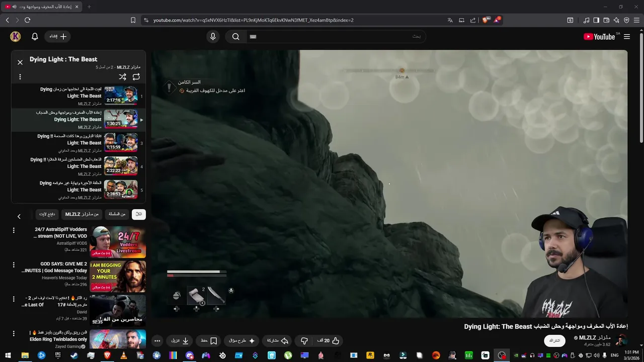Close the Dying Light playlist panel

point(20,62)
